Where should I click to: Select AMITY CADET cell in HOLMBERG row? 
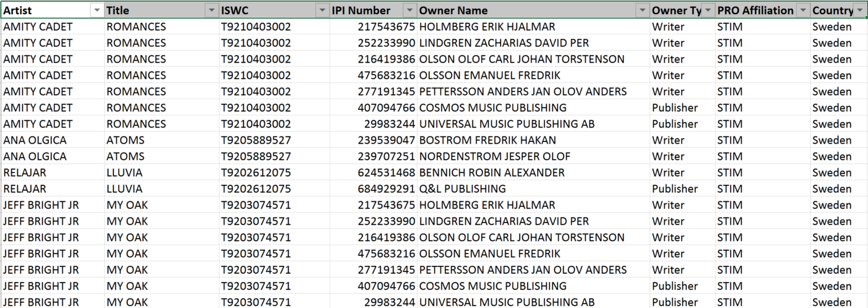[53, 27]
